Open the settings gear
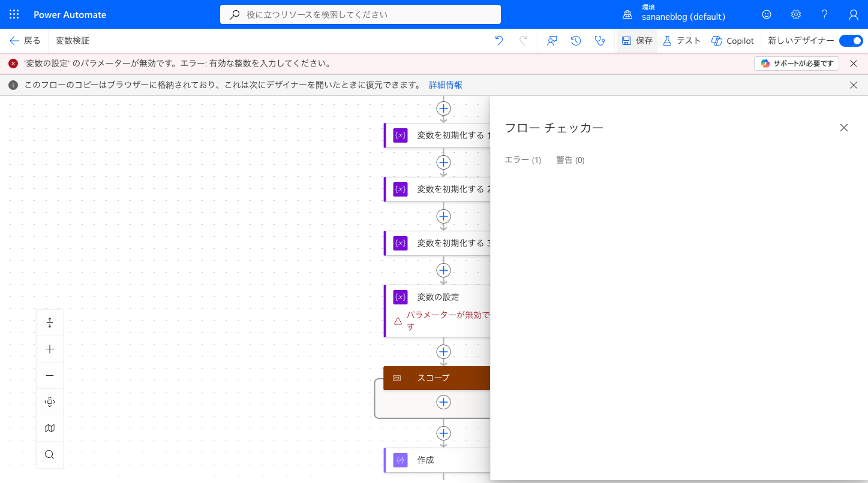This screenshot has height=483, width=868. click(796, 14)
